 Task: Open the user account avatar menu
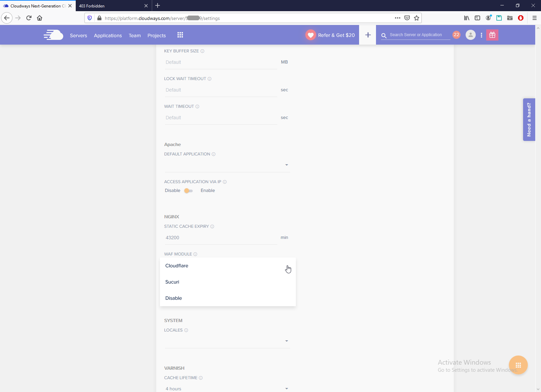pos(471,35)
